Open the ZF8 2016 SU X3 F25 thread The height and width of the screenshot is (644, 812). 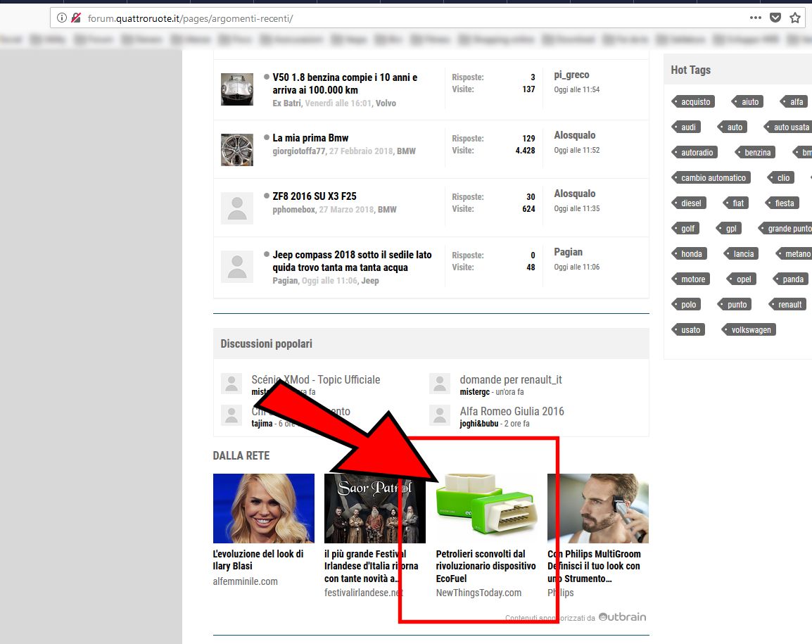[x=315, y=196]
